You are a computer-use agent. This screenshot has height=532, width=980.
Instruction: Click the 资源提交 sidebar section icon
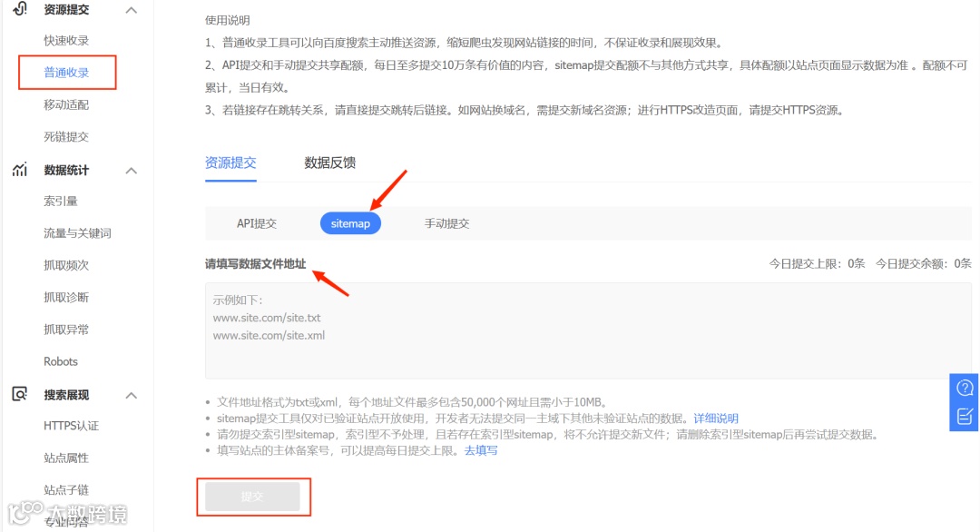point(20,10)
